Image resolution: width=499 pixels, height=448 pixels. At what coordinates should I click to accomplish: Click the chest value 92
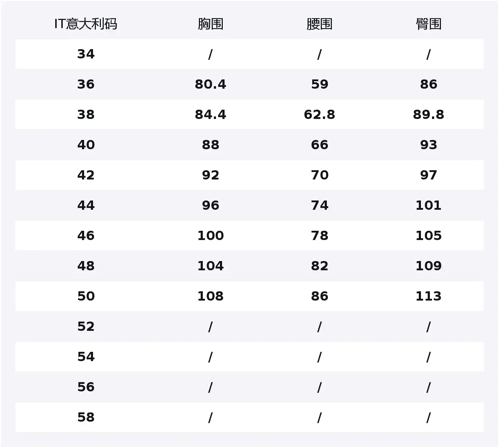(210, 175)
